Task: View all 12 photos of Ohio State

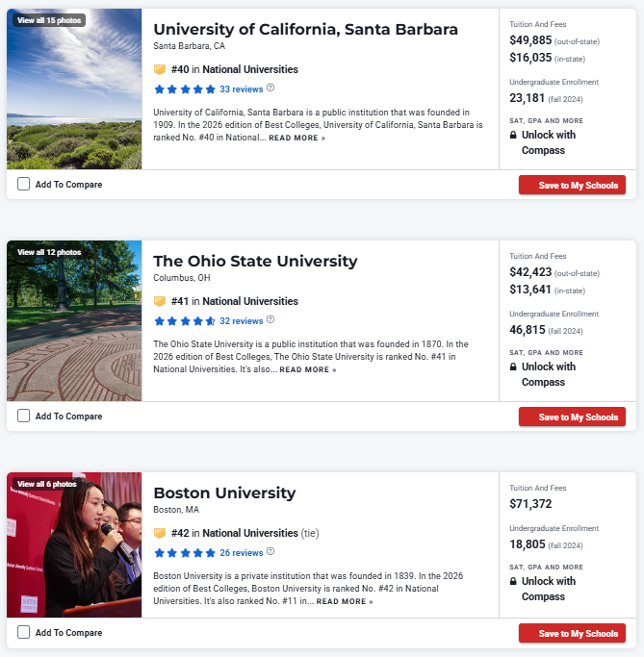Action: coord(49,252)
